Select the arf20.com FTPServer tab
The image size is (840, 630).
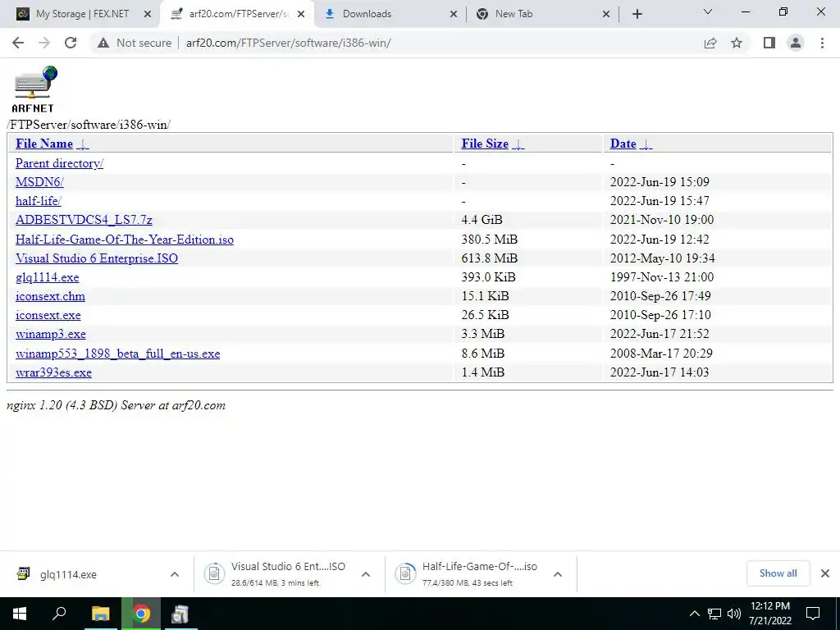click(x=237, y=14)
